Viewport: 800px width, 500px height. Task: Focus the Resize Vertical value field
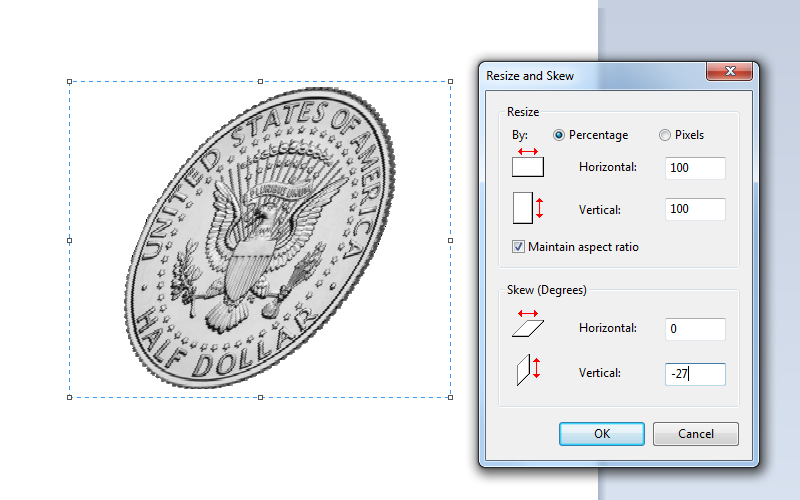coord(695,210)
